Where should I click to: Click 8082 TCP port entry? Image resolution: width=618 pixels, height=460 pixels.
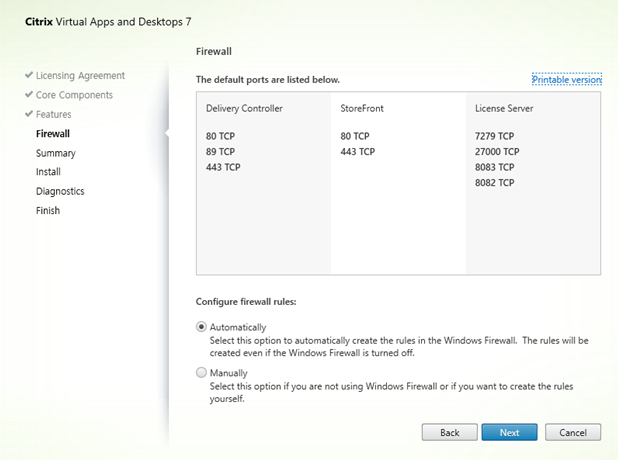point(495,183)
